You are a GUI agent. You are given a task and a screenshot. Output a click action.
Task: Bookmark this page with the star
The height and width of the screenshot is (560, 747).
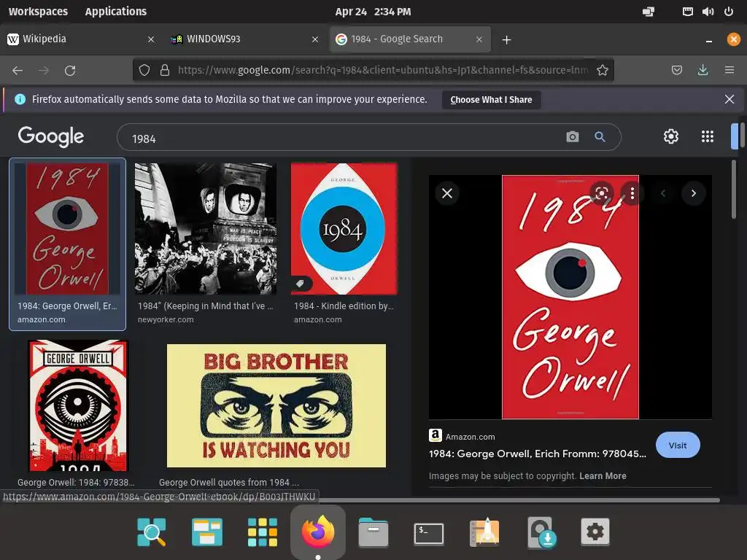pyautogui.click(x=602, y=71)
